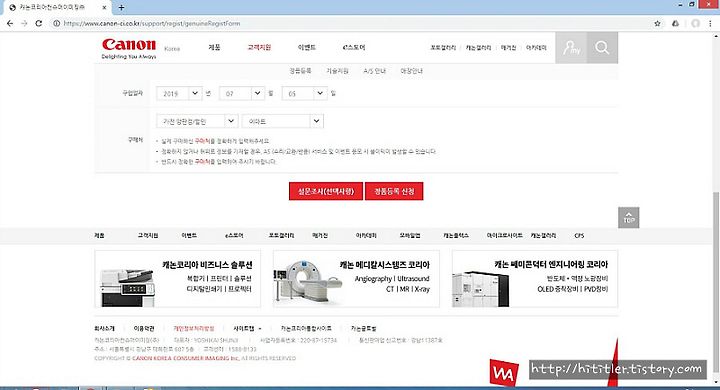720x390 pixels.
Task: Open 마이크로사이트 in the bottom category bar
Action: 505,235
